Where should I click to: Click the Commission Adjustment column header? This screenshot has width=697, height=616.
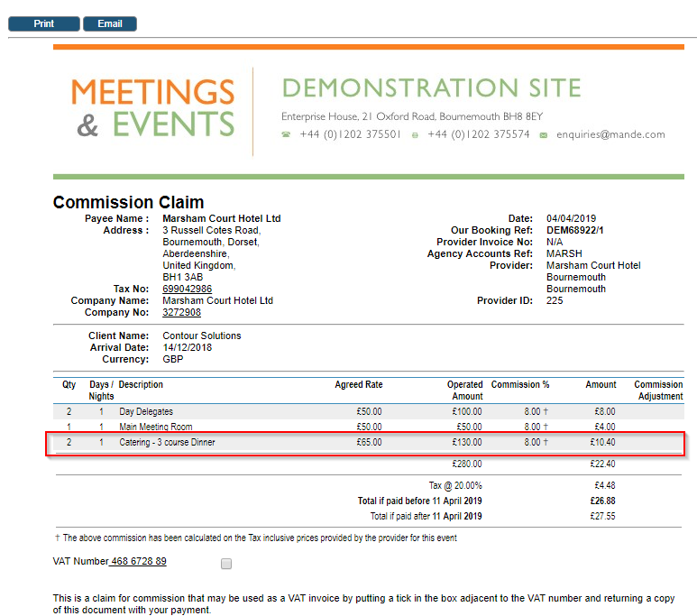coord(658,390)
